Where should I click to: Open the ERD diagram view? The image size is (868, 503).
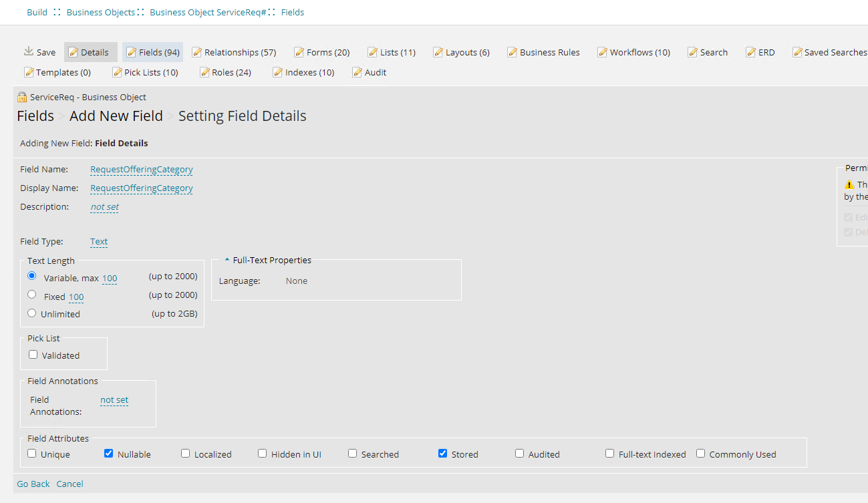click(760, 51)
